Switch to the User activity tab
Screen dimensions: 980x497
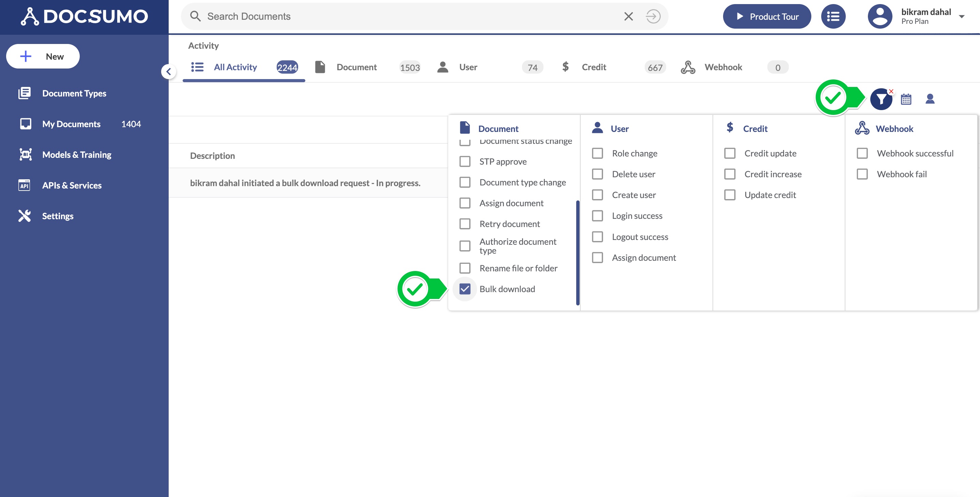coord(490,67)
